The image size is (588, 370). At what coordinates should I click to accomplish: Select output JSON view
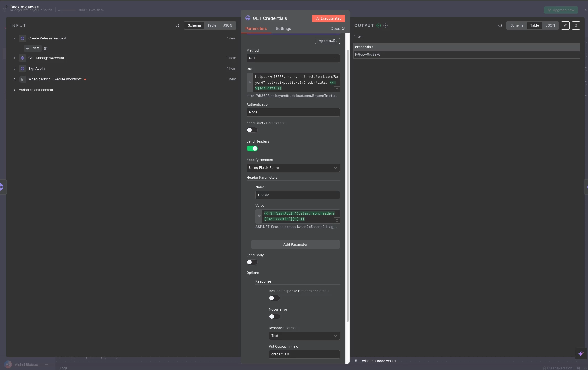click(550, 25)
